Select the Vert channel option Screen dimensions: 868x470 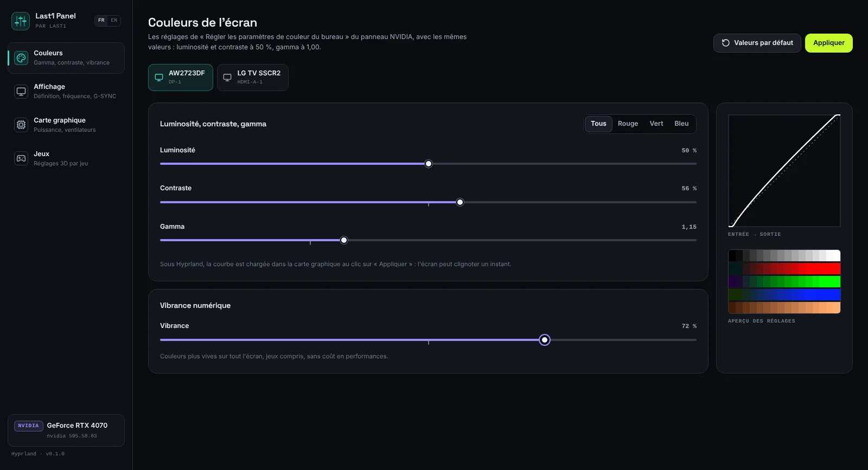click(x=656, y=124)
